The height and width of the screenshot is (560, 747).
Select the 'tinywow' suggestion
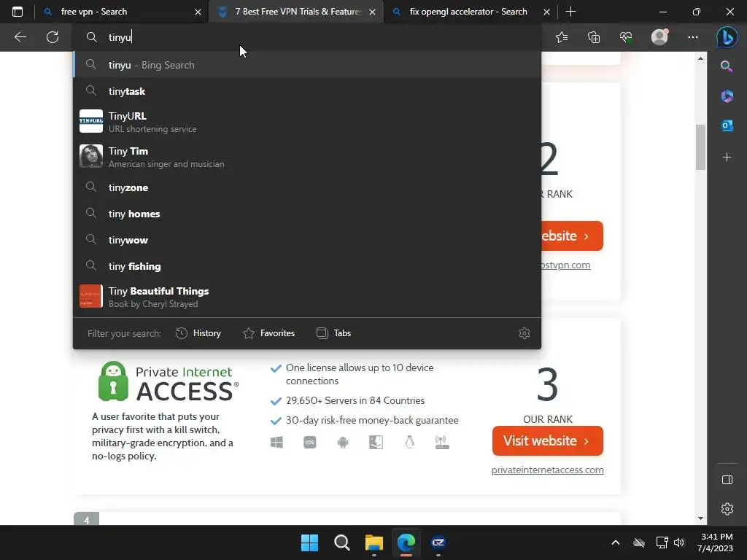click(307, 239)
